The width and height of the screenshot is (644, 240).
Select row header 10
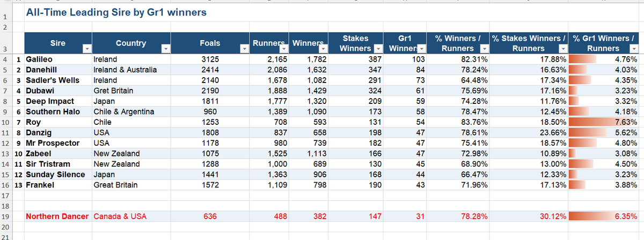(5, 122)
